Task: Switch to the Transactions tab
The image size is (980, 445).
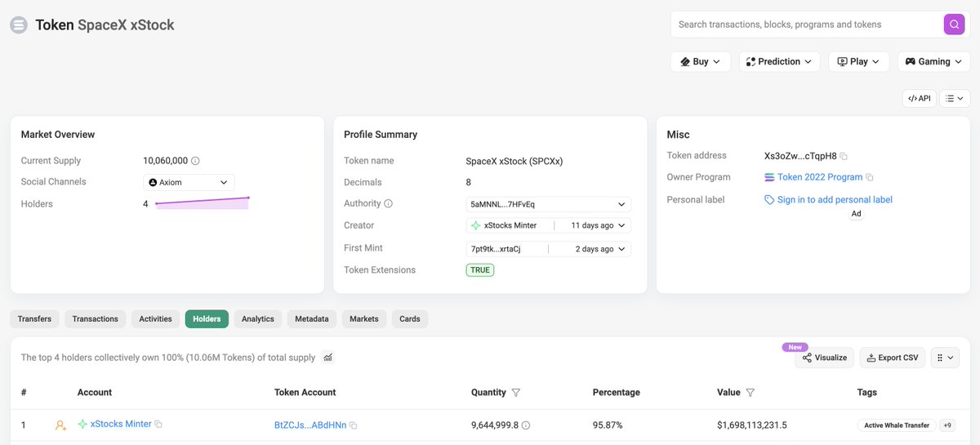Action: click(x=95, y=319)
